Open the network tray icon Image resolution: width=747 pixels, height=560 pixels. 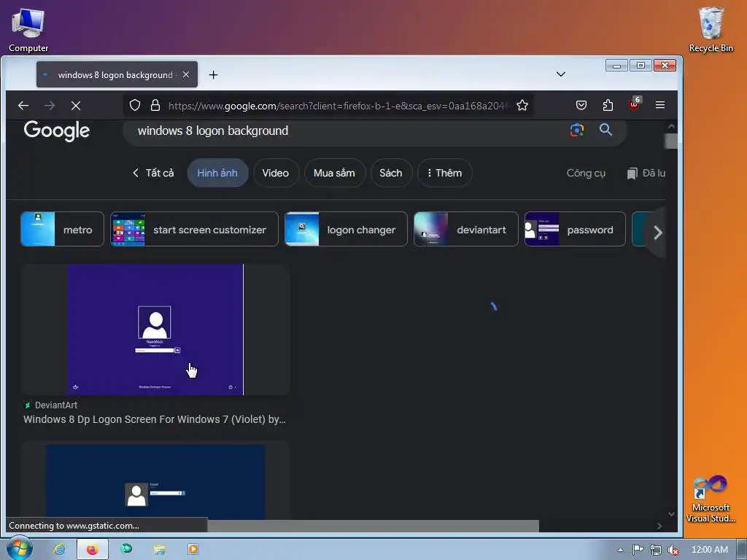coord(656,550)
